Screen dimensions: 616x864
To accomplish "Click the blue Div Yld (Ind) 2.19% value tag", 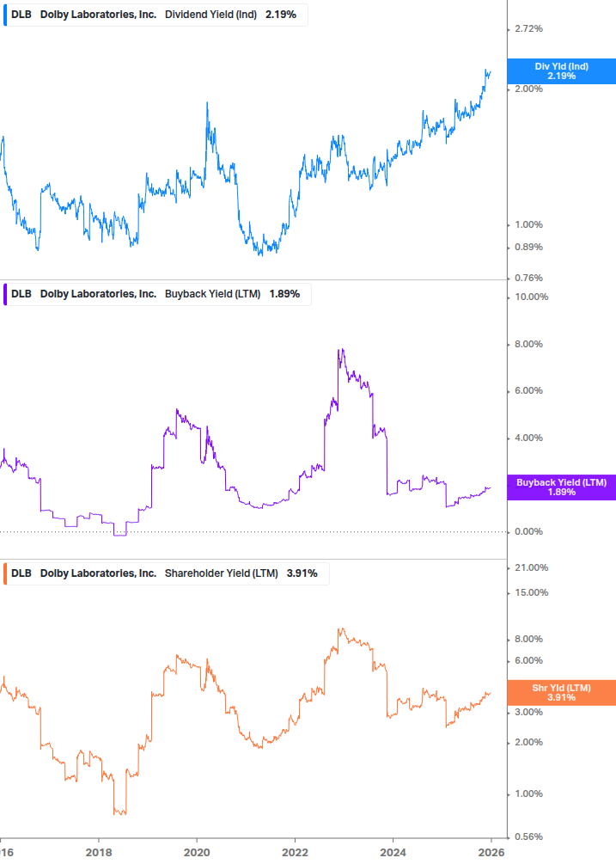I will [562, 71].
